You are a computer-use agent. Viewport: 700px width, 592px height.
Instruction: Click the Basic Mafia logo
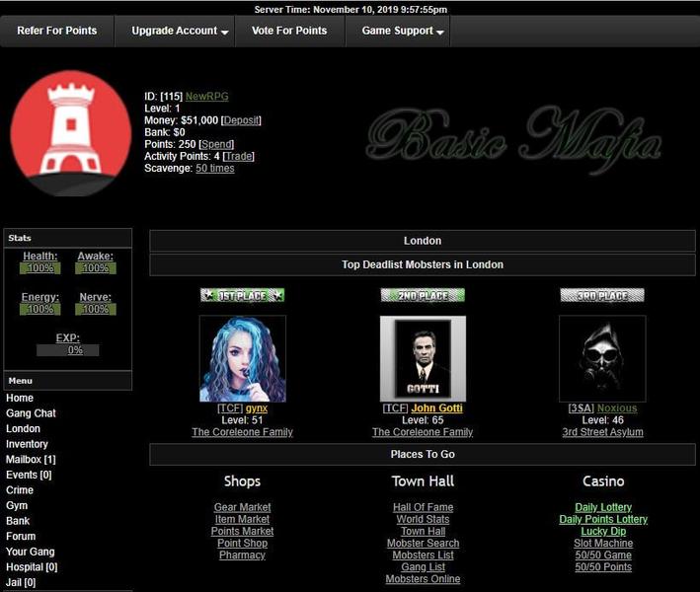[513, 137]
